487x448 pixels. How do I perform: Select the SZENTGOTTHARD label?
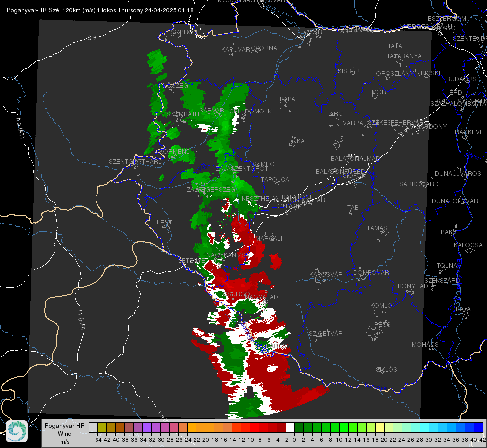[136, 162]
